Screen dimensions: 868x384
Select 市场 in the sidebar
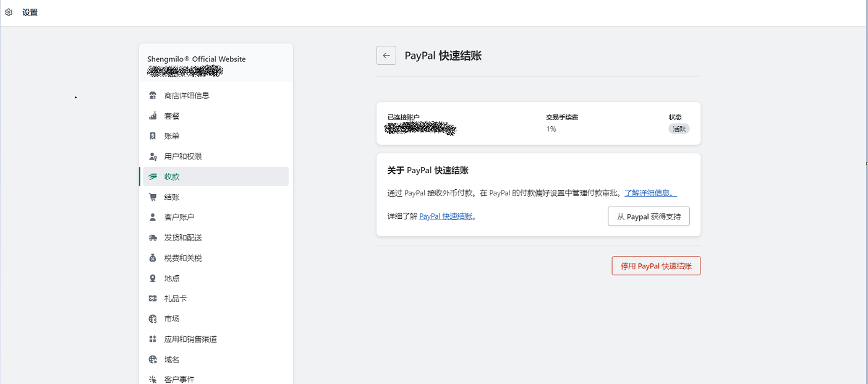point(172,319)
